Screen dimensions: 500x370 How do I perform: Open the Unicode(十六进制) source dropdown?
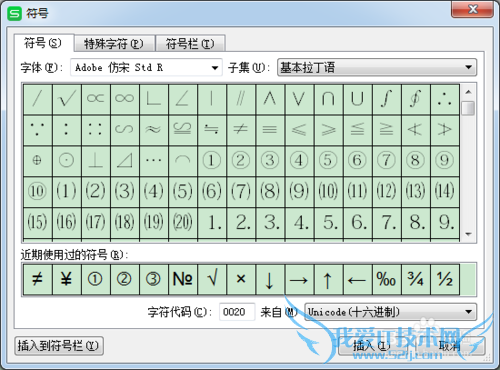(x=391, y=312)
